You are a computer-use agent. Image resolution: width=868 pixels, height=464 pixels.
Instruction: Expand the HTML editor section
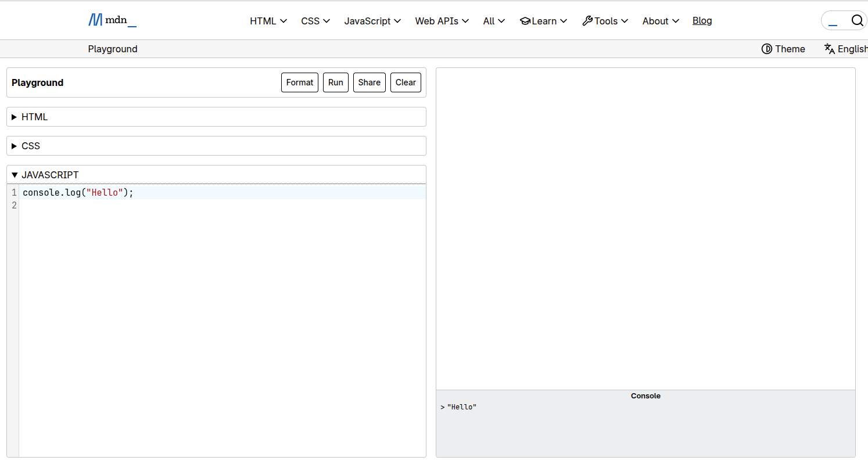point(35,117)
